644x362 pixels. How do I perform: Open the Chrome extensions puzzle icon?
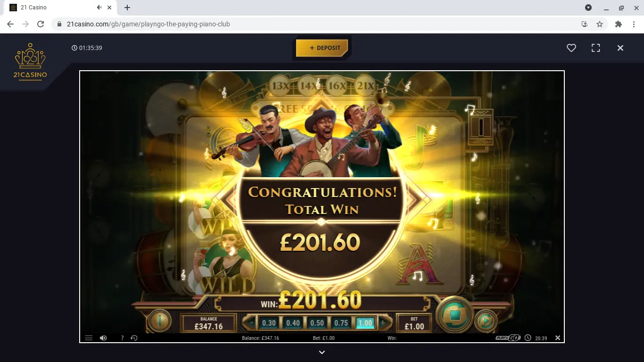pyautogui.click(x=619, y=24)
